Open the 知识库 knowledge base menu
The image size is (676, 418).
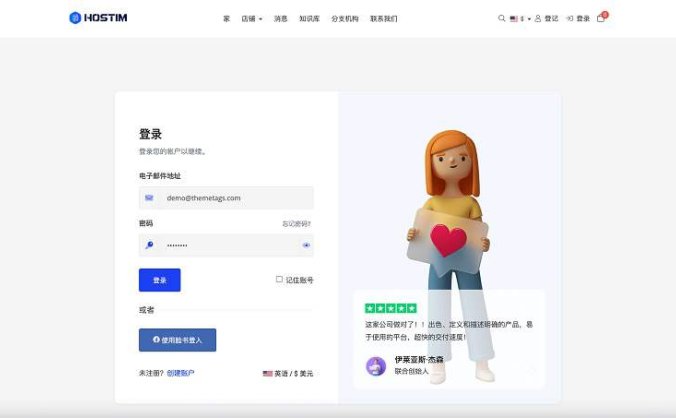(x=310, y=19)
